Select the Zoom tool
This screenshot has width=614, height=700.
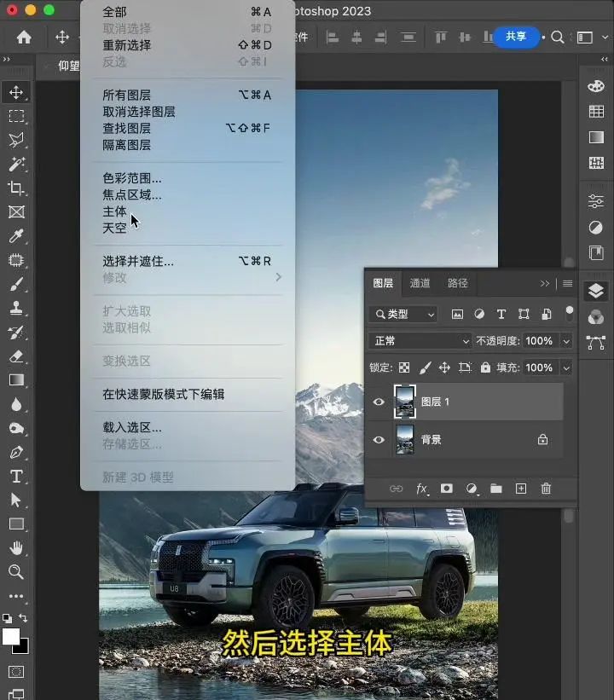point(16,572)
